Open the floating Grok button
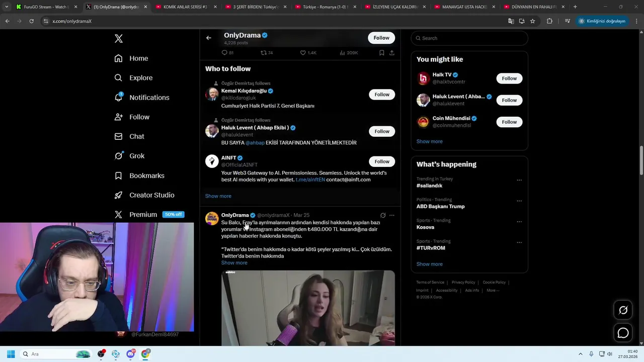644x362 pixels. 623,310
